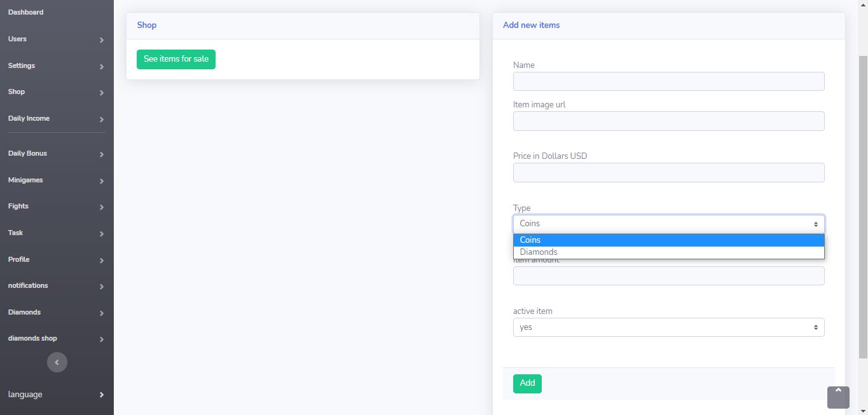868x415 pixels.
Task: Click the scroll-to-top arrow button
Action: 838,397
